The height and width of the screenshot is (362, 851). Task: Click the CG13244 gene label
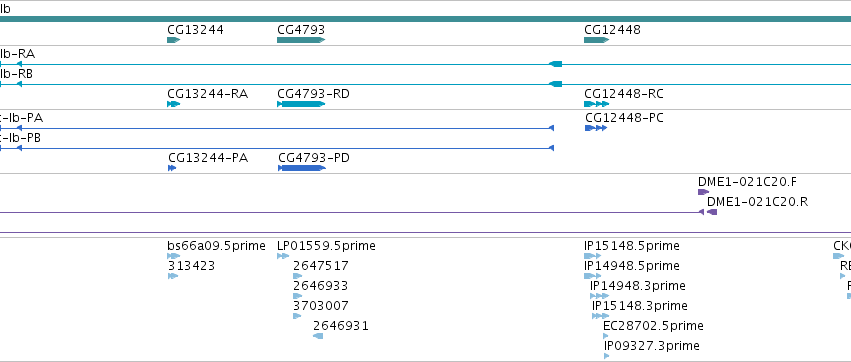(x=195, y=30)
